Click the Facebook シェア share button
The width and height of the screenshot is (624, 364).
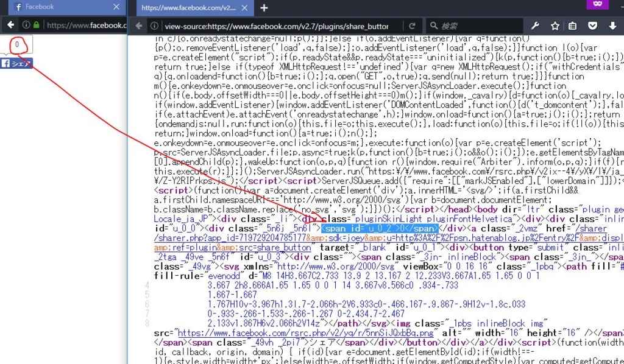16,63
